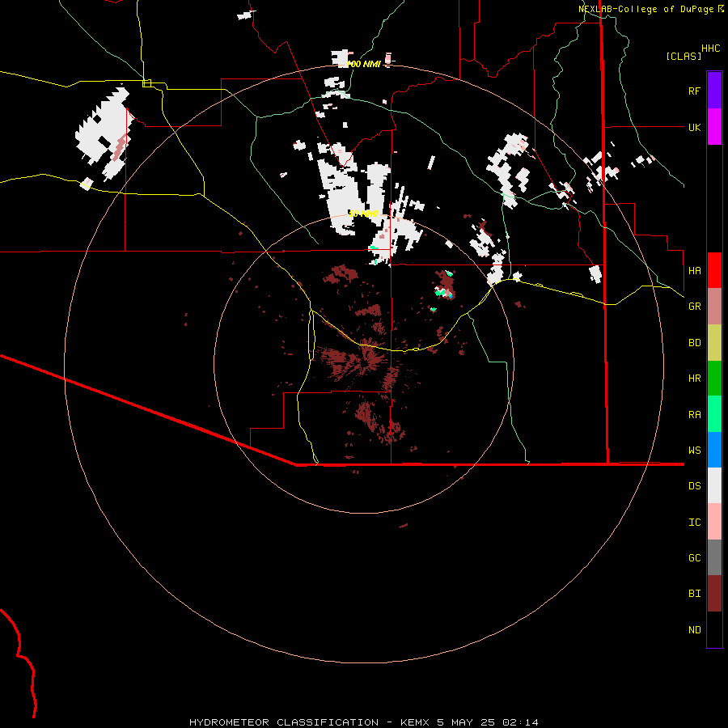The width and height of the screenshot is (728, 728).
Task: Click the BD yellow legend swatch
Action: coord(714,343)
